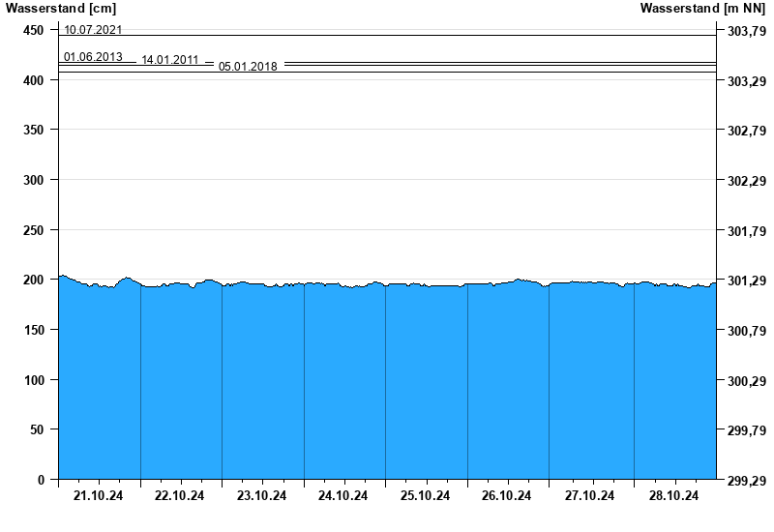Select the 22.10.24 date label
The image size is (774, 532).
(180, 496)
